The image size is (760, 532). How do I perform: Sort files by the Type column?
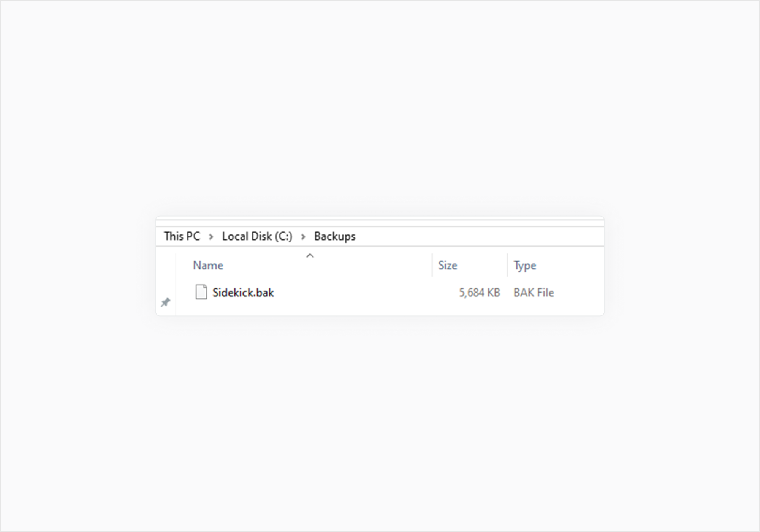click(525, 265)
